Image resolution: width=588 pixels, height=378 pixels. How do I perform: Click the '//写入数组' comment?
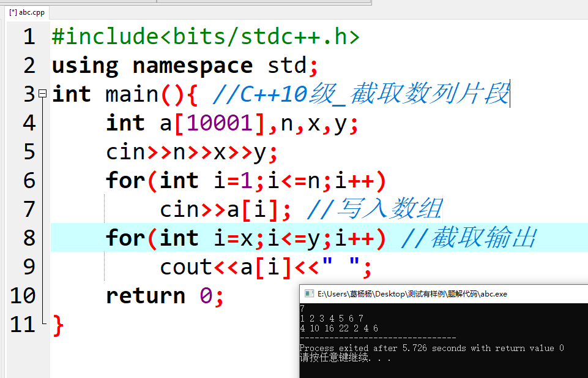tap(373, 209)
